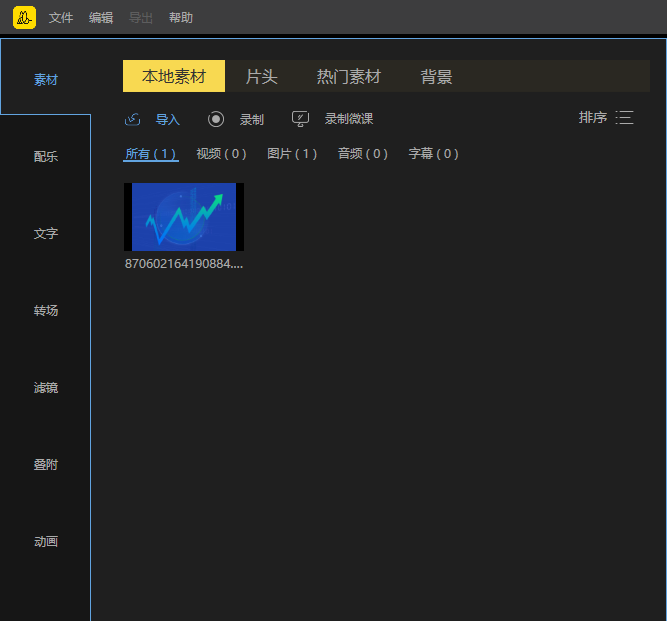Open the 文字 sidebar panel
This screenshot has height=621, width=667.
[x=46, y=234]
